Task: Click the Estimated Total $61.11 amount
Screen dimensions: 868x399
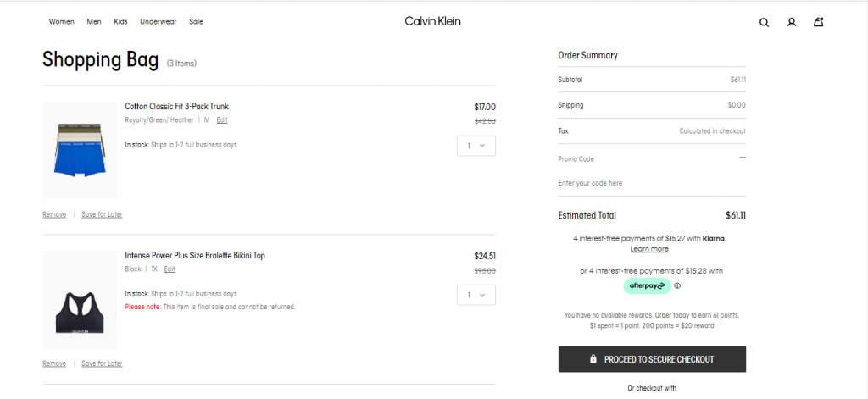Action: pyautogui.click(x=736, y=216)
